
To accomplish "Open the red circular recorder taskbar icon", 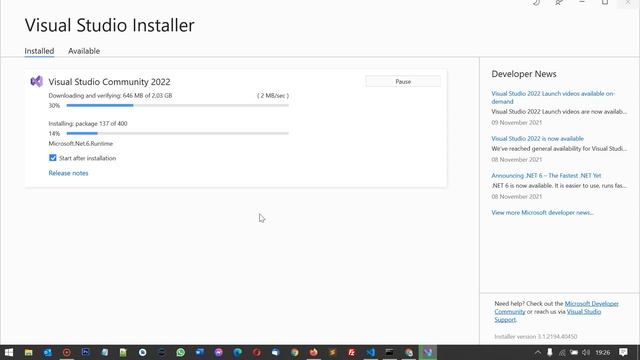I will (67, 352).
